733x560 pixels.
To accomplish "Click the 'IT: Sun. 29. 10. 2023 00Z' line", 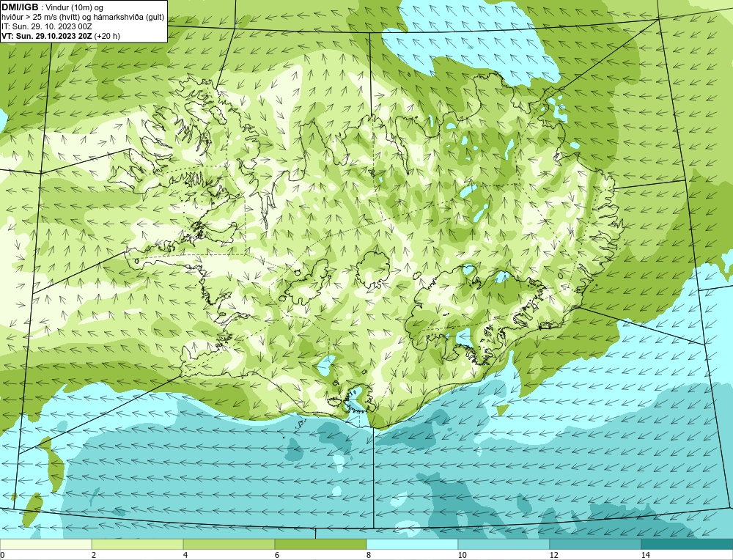I will (47, 26).
